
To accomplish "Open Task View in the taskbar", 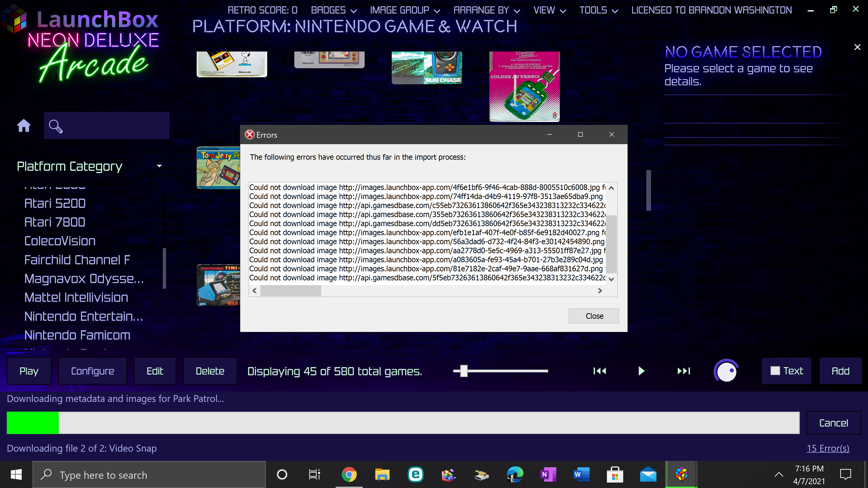I will pos(314,475).
